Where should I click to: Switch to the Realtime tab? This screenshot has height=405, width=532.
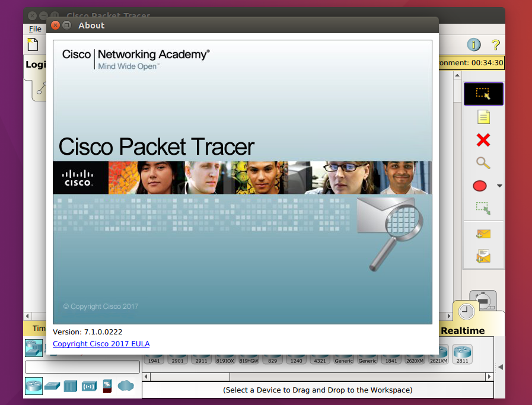click(x=463, y=330)
